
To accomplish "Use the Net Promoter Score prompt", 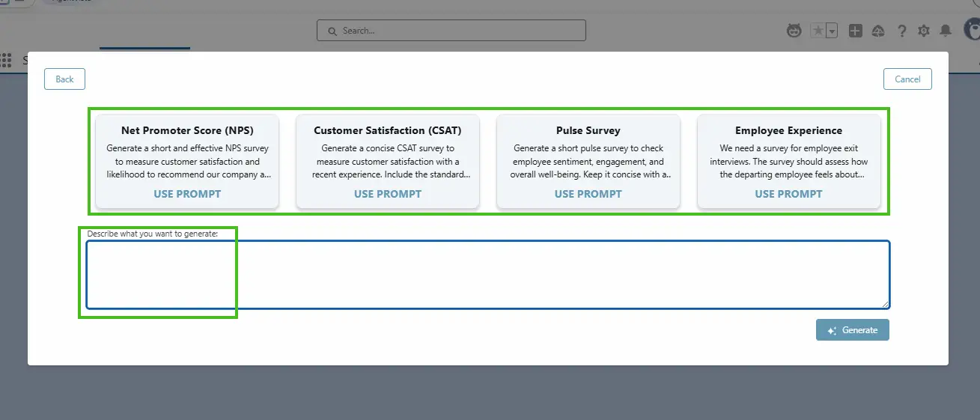I will [187, 194].
